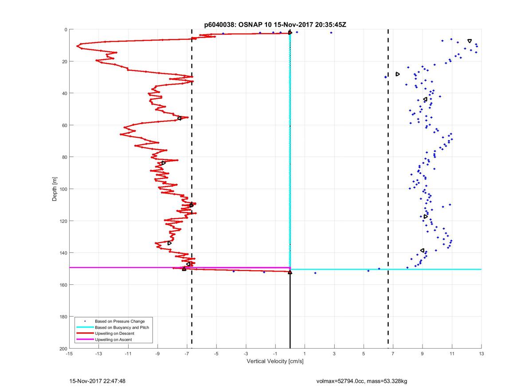Click the right dashed vertical line
532x392 pixels.
[388, 189]
